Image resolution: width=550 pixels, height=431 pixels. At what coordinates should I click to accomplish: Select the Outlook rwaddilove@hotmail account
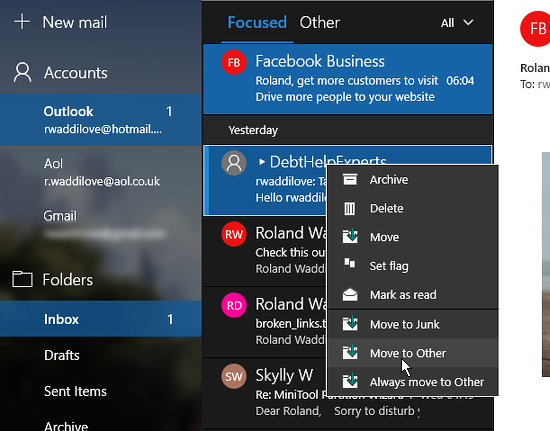point(101,120)
